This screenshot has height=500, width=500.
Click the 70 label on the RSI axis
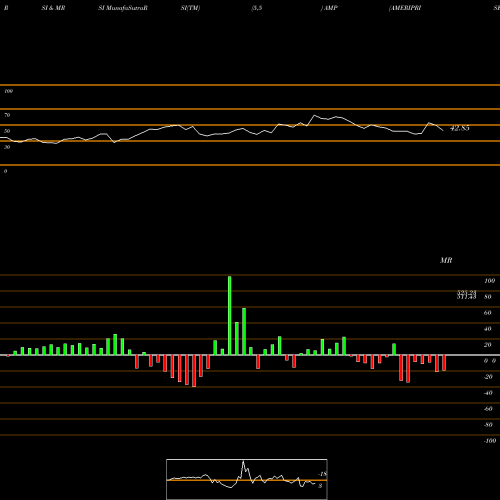coord(7,115)
